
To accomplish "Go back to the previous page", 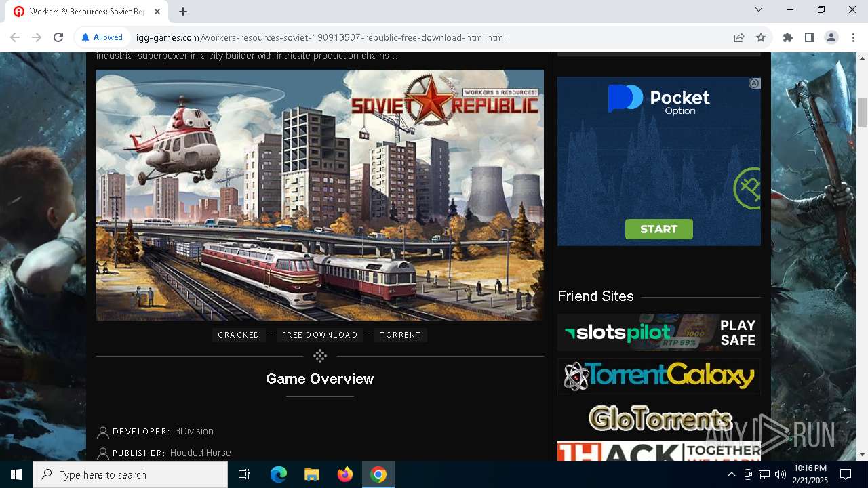I will (x=15, y=37).
